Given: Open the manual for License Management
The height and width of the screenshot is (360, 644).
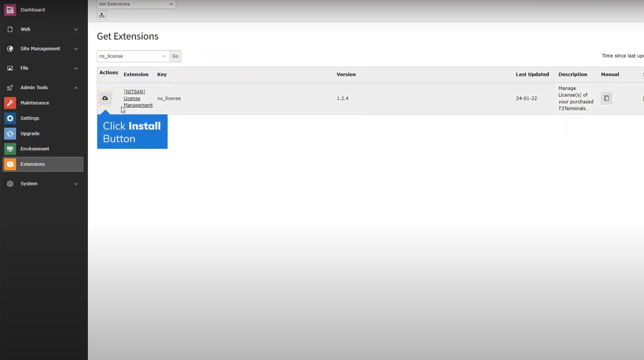Looking at the screenshot, I should click(606, 98).
